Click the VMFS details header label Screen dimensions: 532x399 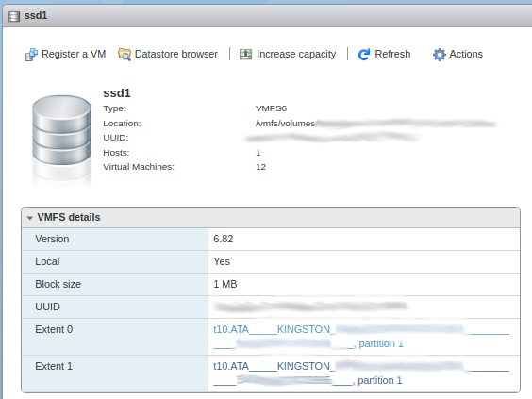pos(69,217)
